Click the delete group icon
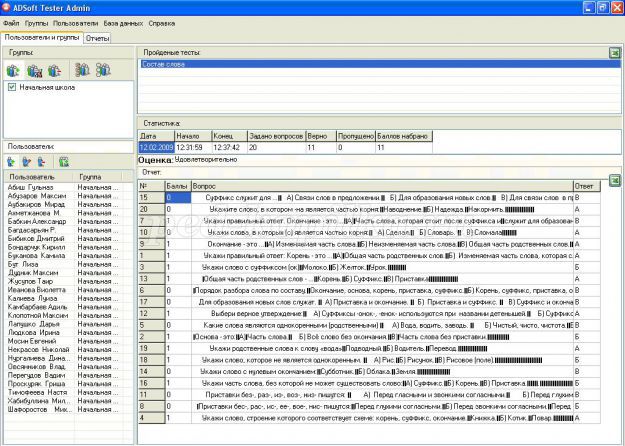This screenshot has height=446, width=625. pos(56,71)
